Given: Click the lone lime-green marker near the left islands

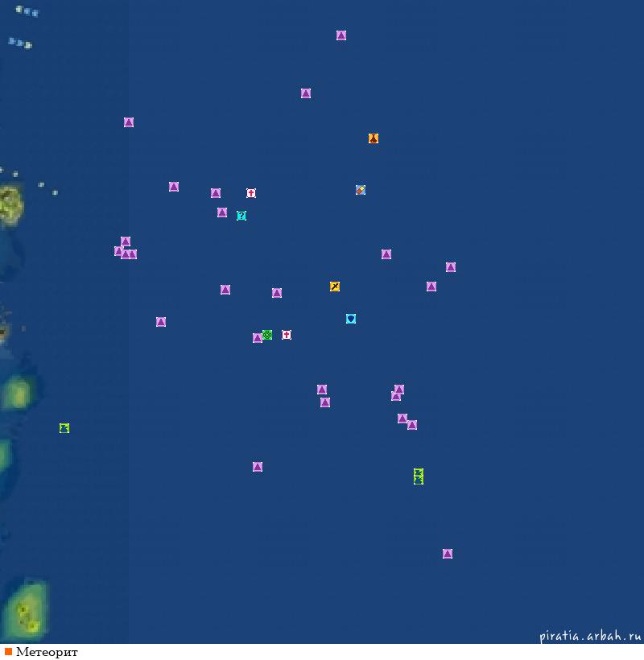Looking at the screenshot, I should point(64,428).
